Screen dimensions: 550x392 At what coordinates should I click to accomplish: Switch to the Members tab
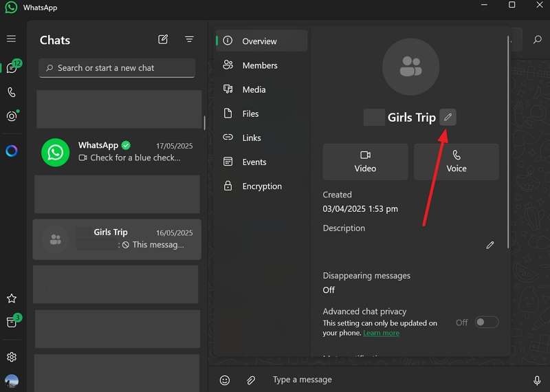click(259, 65)
